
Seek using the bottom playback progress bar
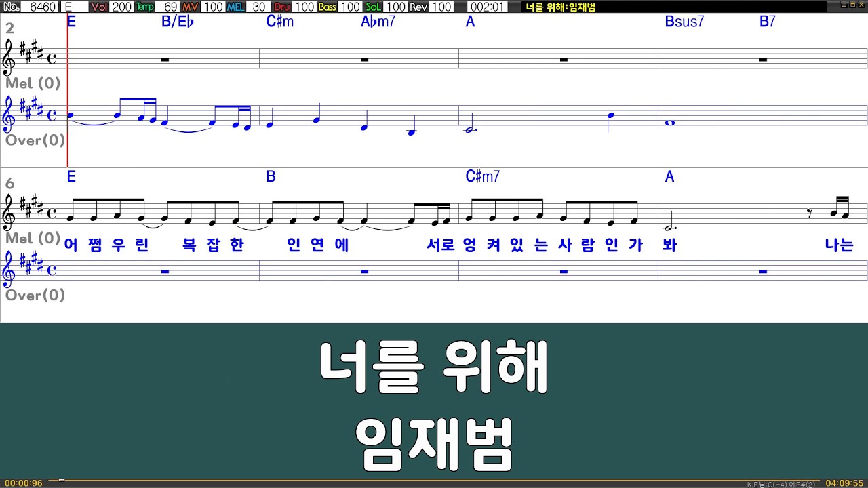coord(434,481)
